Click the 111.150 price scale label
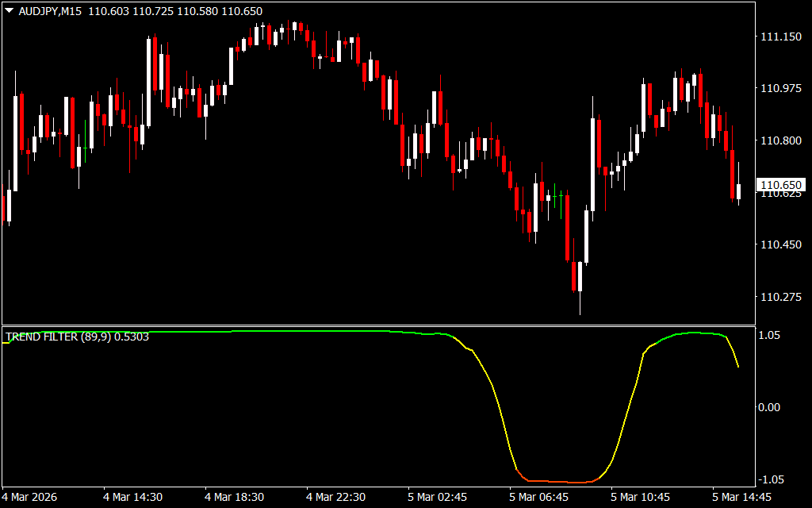This screenshot has height=508, width=812. (x=780, y=37)
